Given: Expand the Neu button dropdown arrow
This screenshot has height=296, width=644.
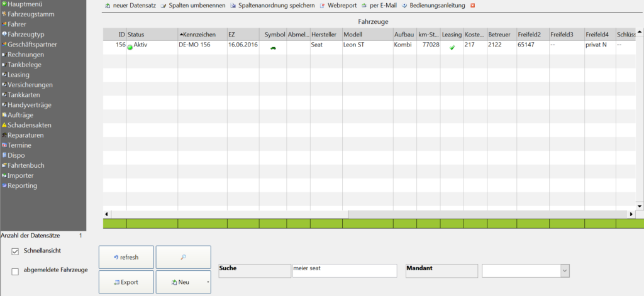Looking at the screenshot, I should point(208,282).
